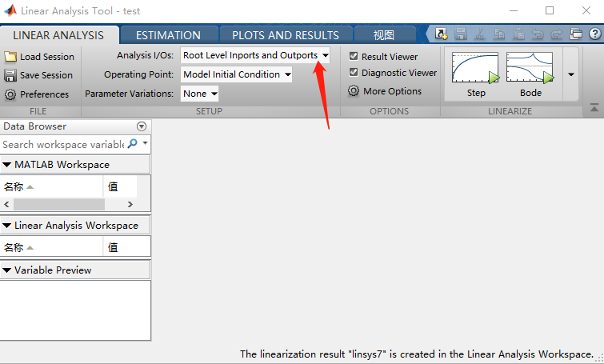Click the Save Session disk icon
604x364 pixels.
pos(10,75)
